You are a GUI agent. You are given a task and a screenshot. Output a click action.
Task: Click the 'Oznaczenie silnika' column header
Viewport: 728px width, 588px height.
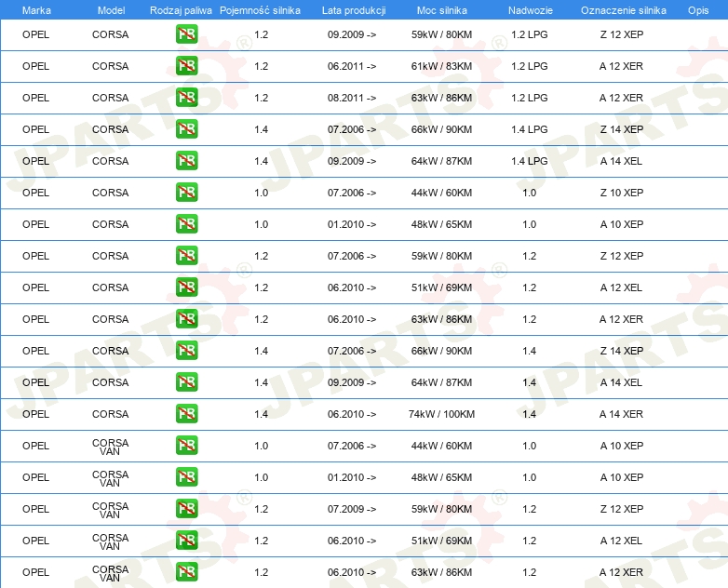click(624, 10)
